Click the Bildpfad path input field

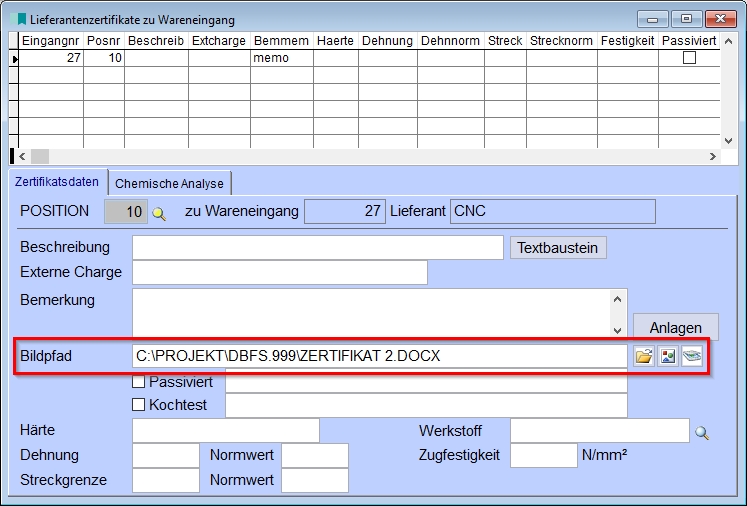[x=380, y=356]
